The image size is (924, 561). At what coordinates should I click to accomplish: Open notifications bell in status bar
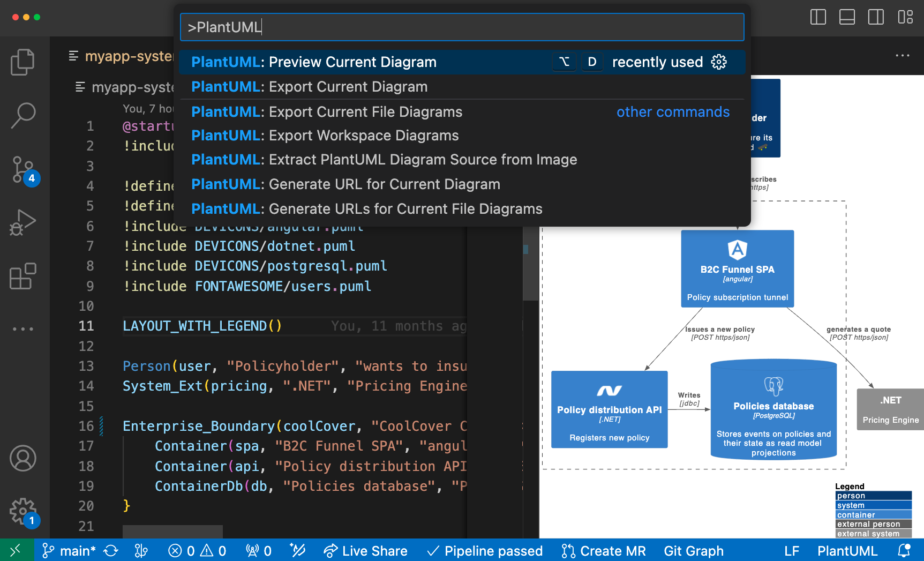(904, 551)
